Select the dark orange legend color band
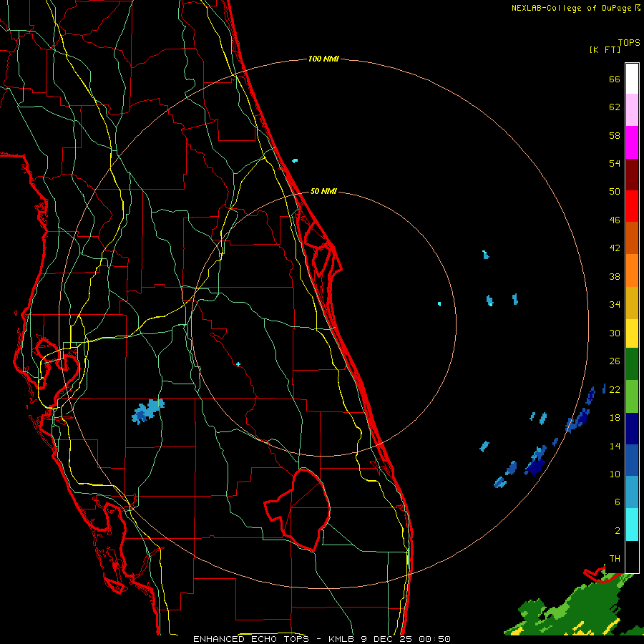This screenshot has height=644, width=644. point(632,238)
